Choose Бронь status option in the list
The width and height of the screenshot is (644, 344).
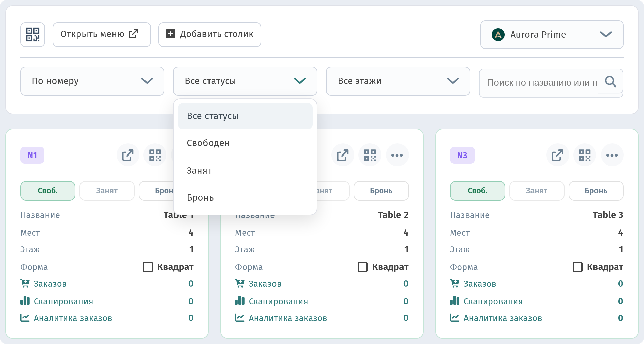coord(245,198)
